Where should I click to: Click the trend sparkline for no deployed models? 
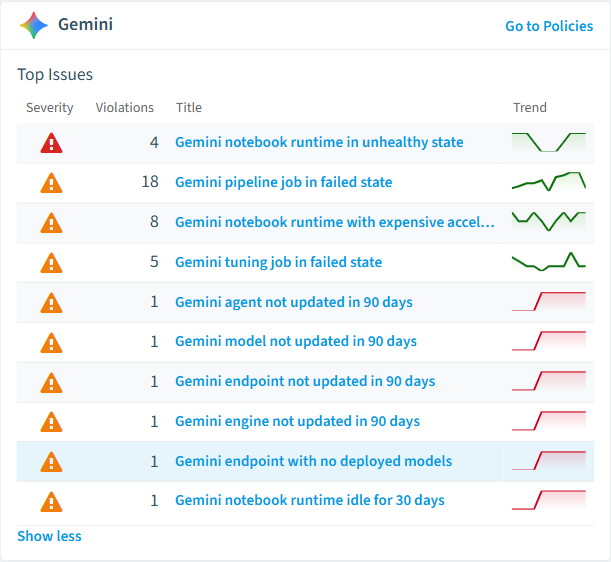tap(549, 461)
